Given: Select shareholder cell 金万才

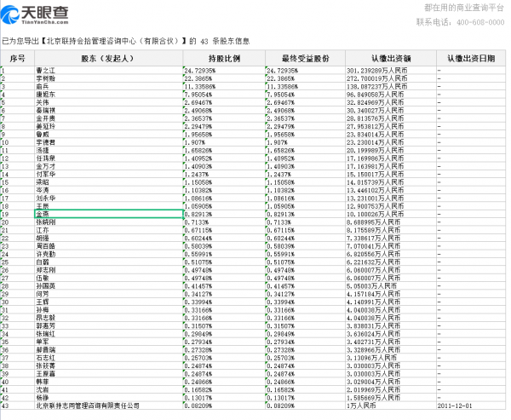Looking at the screenshot, I should click(108, 166).
